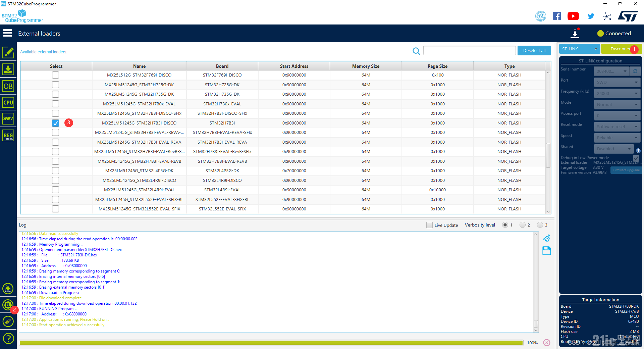The width and height of the screenshot is (644, 349).
Task: Clear the log with broom icon
Action: (x=547, y=238)
